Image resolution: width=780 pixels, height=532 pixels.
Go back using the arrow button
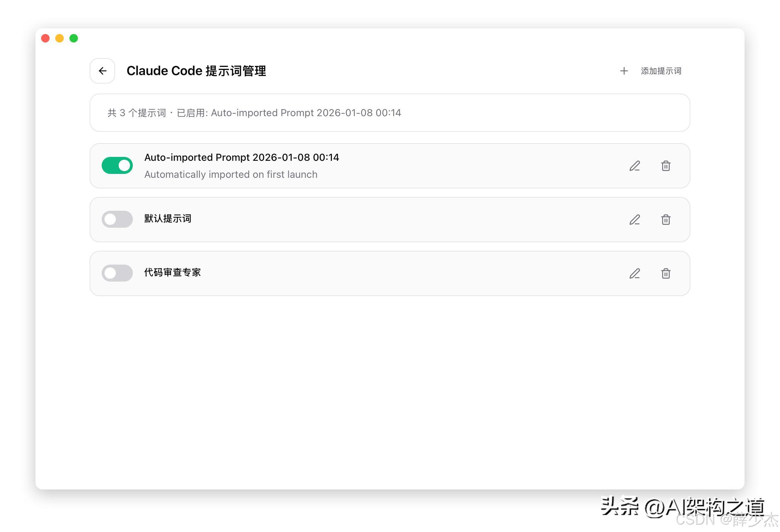pyautogui.click(x=102, y=71)
